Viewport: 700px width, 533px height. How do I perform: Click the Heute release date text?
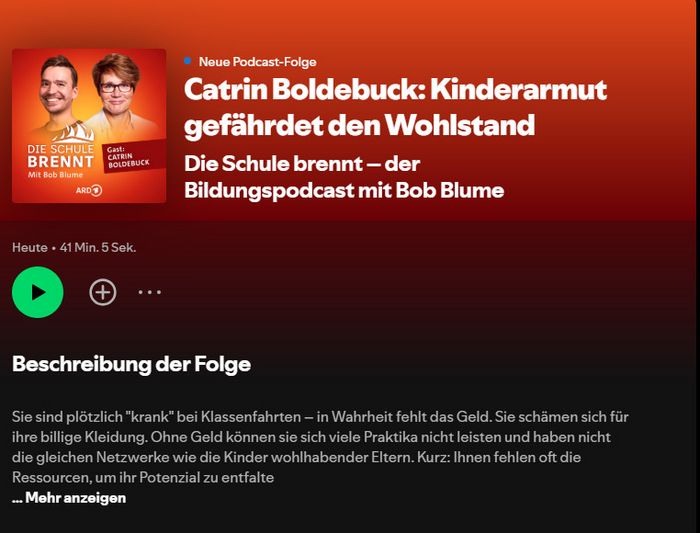click(29, 247)
